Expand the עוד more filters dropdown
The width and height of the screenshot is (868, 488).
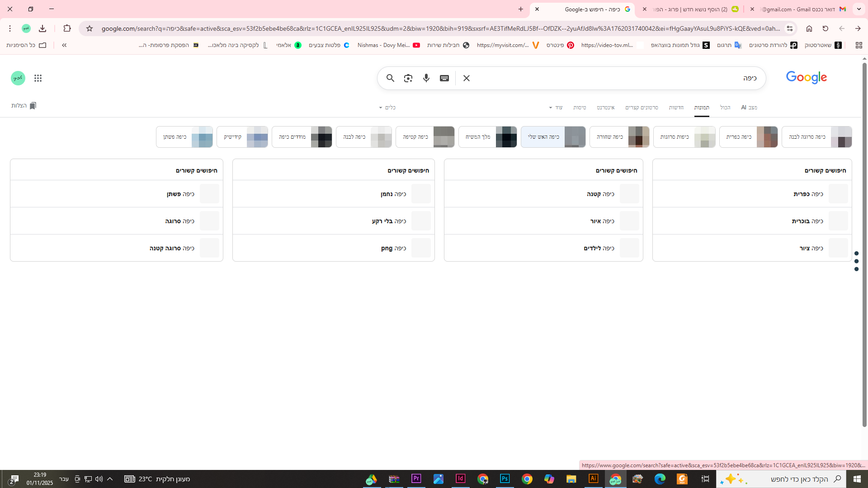[556, 108]
